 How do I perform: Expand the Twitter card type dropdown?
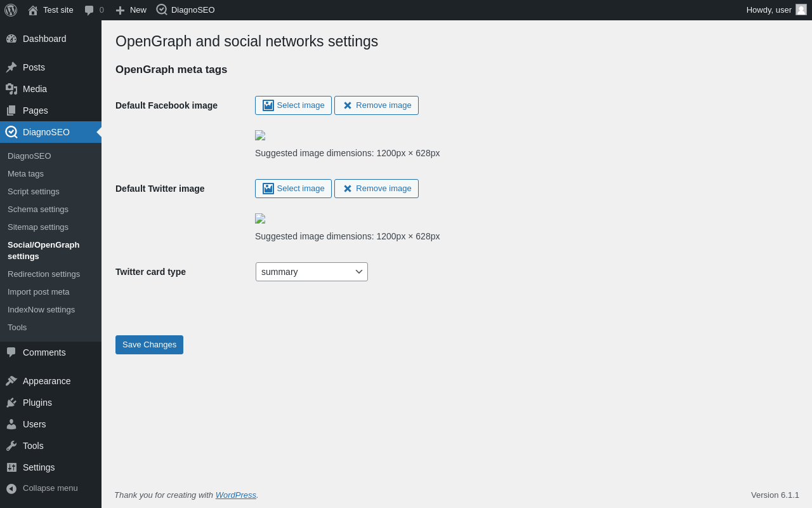pos(311,272)
